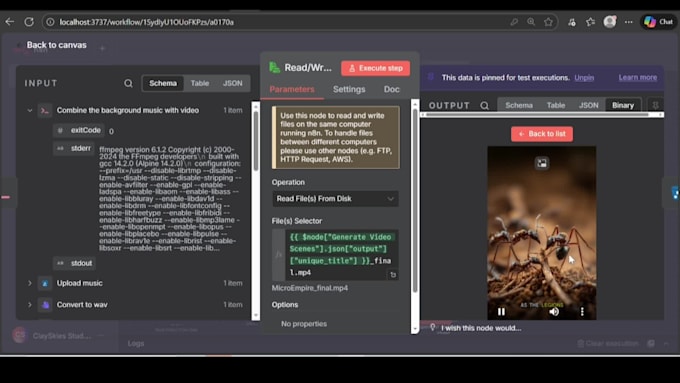Click MicroEmpire_final.mp4 preview text

coord(310,288)
